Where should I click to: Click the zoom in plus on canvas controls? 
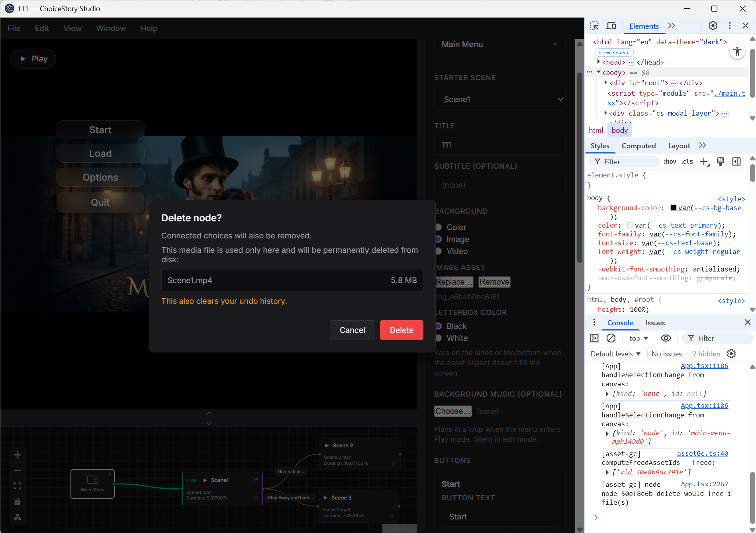(x=18, y=455)
